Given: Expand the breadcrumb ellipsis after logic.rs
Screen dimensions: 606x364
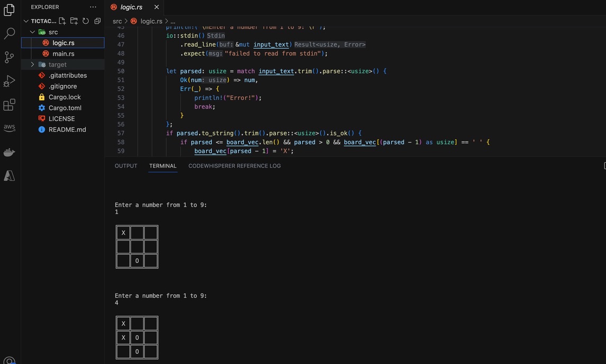Looking at the screenshot, I should coord(173,21).
